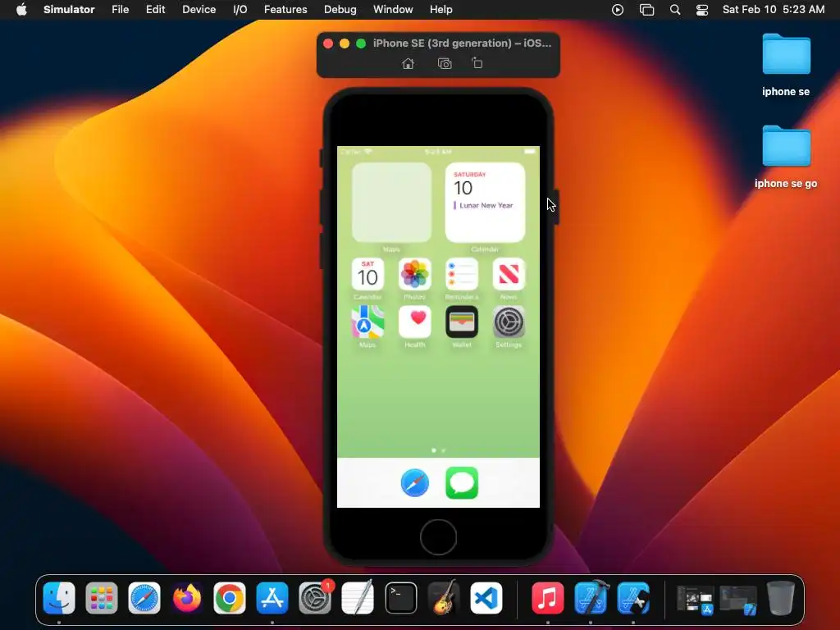Screen dimensions: 840x630
Task: Open the Wallet app on iPhone
Action: [462, 322]
